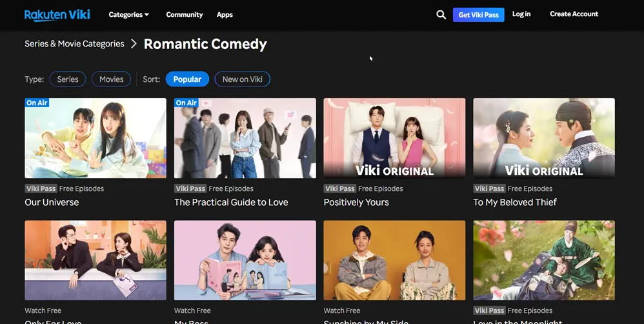Click the Our Universe title text
Screen dimensions: 644x324
(x=52, y=202)
